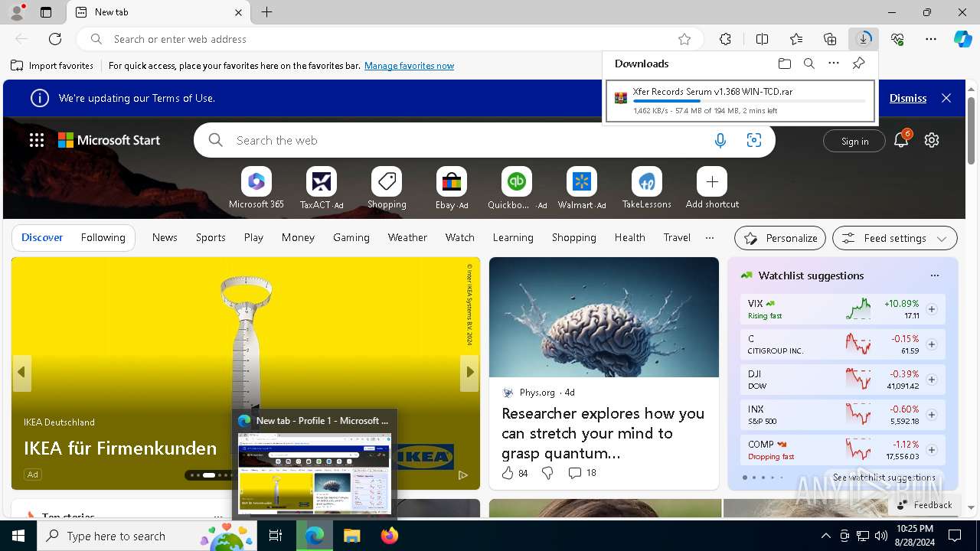
Task: Open Browser essentials icon
Action: coord(897,39)
